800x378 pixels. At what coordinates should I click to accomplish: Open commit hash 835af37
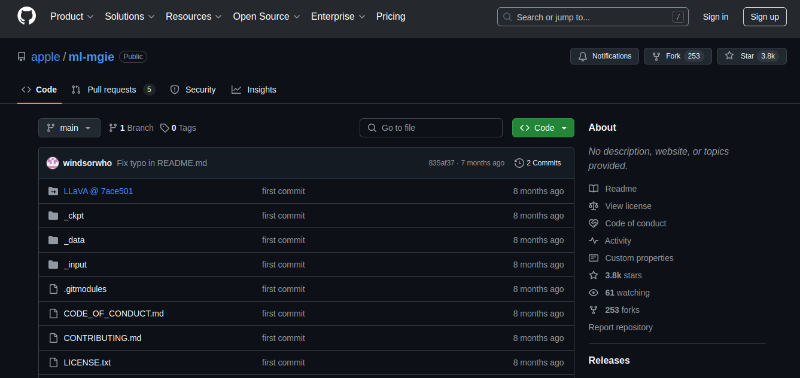click(441, 163)
